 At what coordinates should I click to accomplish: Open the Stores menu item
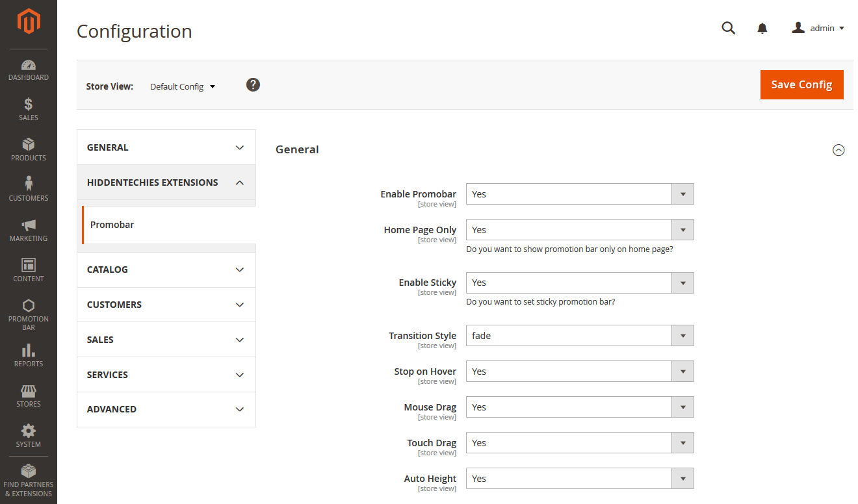point(29,396)
